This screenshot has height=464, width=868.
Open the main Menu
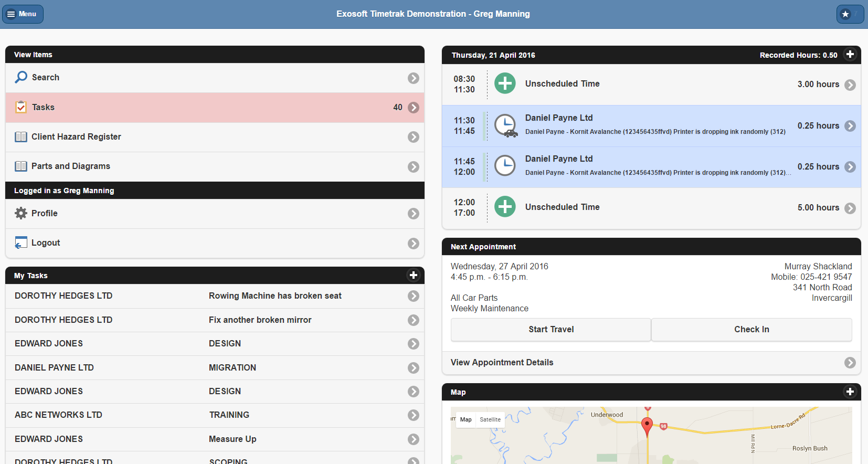coord(23,14)
